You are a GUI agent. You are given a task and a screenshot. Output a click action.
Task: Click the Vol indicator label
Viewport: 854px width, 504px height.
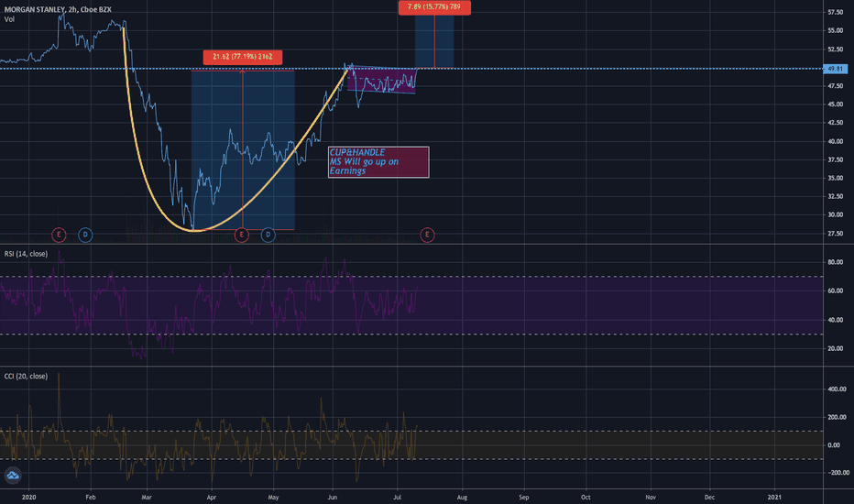(x=9, y=19)
